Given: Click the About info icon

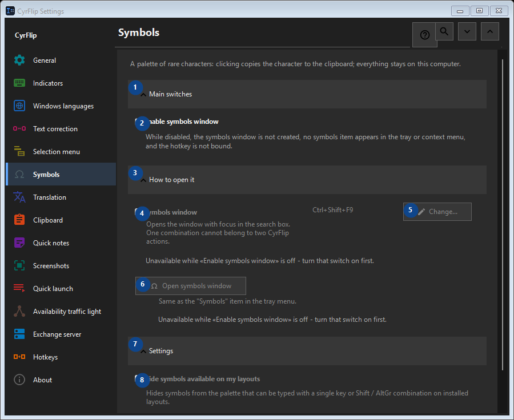Looking at the screenshot, I should (x=19, y=379).
